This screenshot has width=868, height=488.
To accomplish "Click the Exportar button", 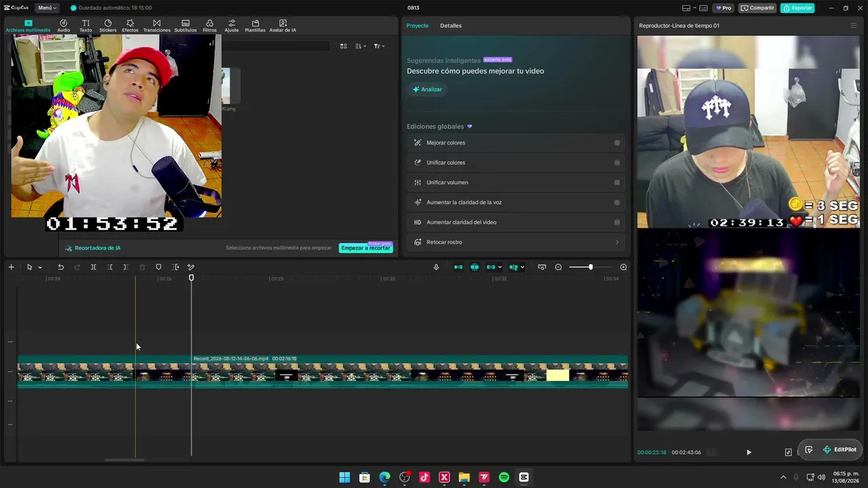I will pos(797,8).
